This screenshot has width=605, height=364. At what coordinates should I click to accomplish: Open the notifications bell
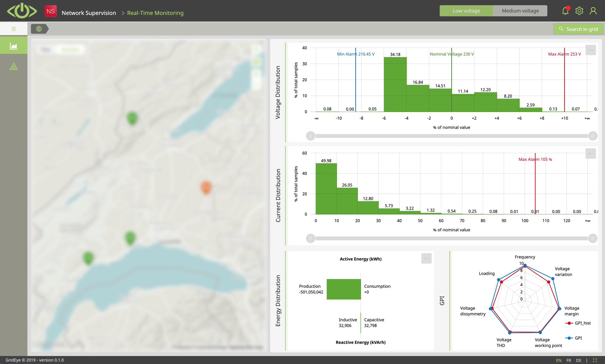tap(565, 11)
